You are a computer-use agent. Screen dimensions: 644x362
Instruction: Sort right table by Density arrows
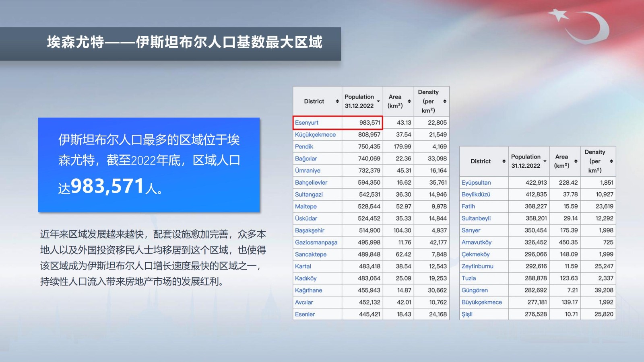(x=611, y=161)
